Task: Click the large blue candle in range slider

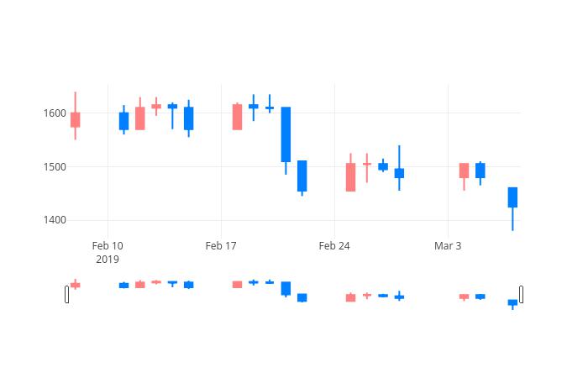Action: (x=286, y=288)
